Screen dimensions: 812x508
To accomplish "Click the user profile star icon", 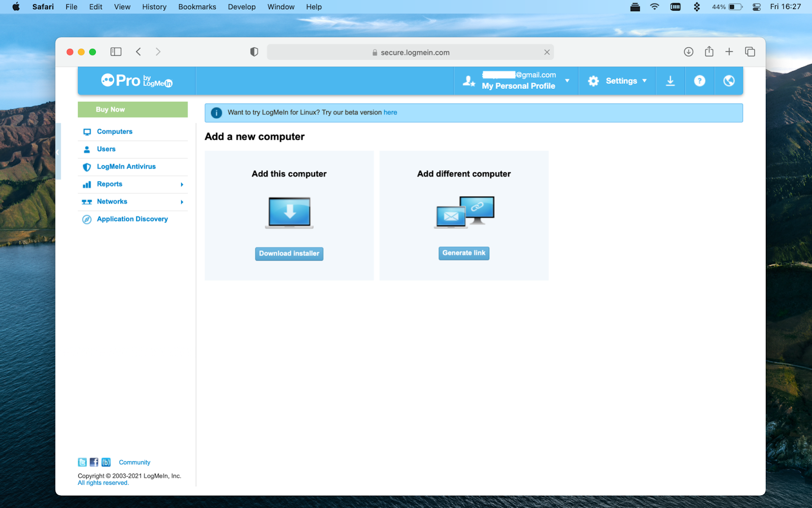I will (469, 81).
